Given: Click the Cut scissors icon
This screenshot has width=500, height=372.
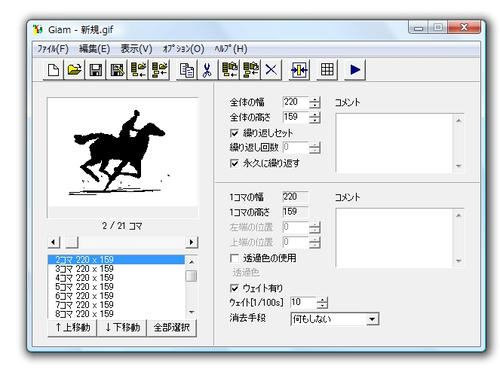Looking at the screenshot, I should tap(207, 70).
